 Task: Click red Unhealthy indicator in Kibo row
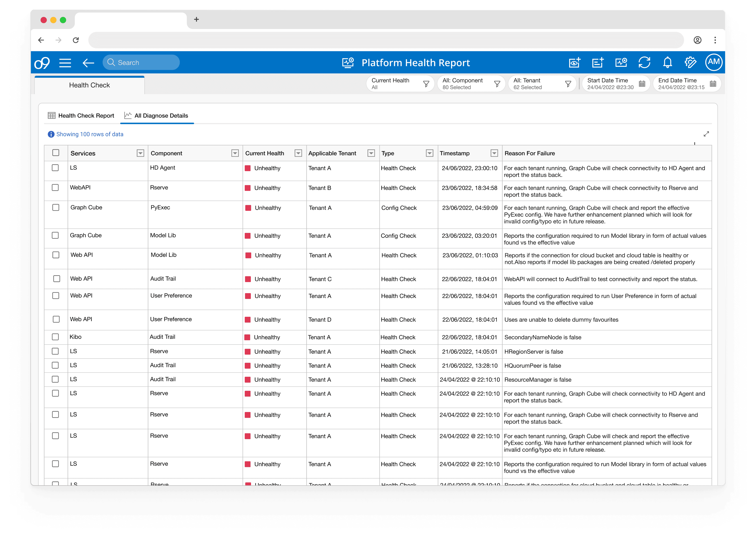pyautogui.click(x=247, y=337)
